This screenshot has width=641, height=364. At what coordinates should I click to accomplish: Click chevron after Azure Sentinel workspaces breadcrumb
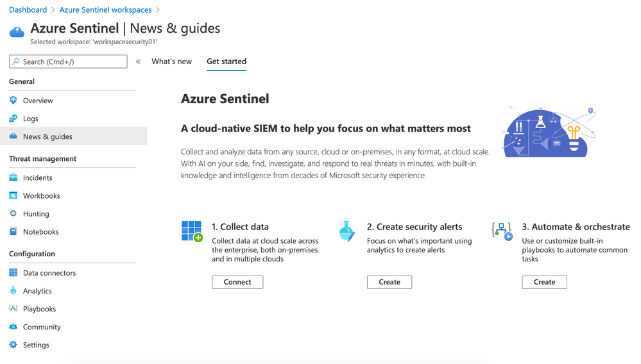tap(158, 10)
